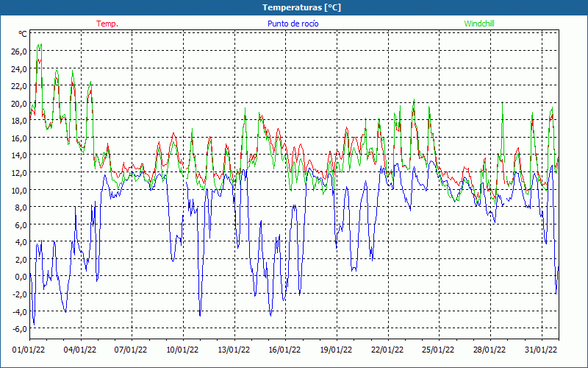The image size is (588, 368).
Task: Click the 6,0 y-axis value
Action: coord(21,225)
